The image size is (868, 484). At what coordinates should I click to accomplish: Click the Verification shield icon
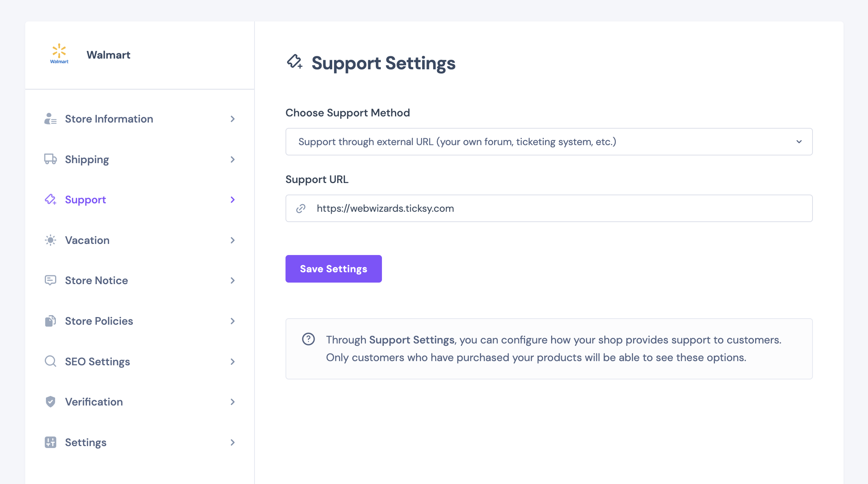coord(50,402)
